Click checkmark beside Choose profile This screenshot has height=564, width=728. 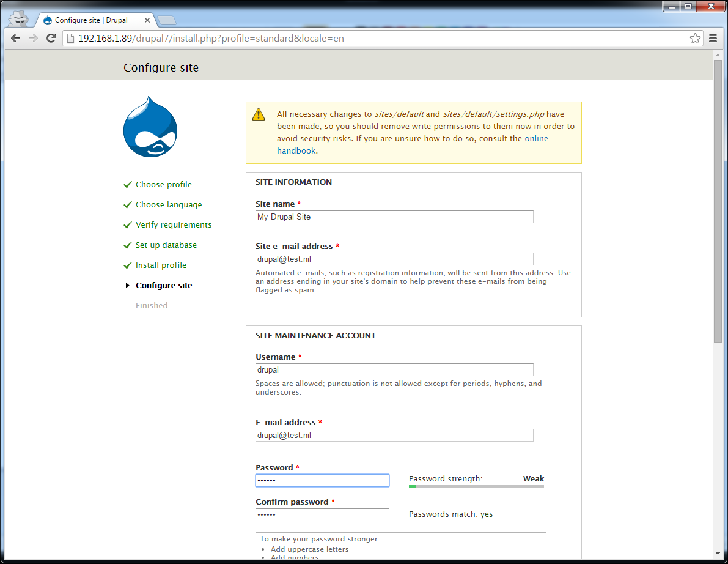pos(128,185)
